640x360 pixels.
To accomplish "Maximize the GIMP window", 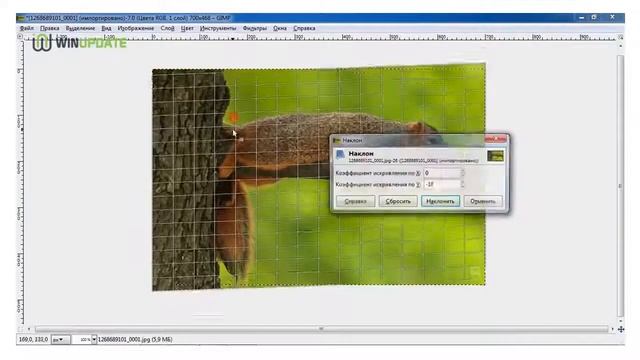I will (594, 18).
